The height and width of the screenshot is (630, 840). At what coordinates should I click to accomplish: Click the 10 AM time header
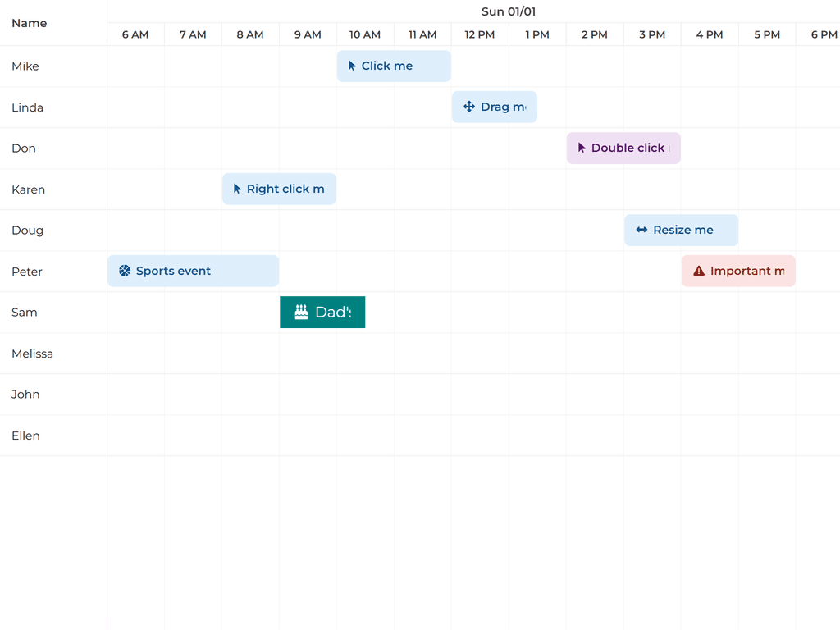(x=365, y=34)
